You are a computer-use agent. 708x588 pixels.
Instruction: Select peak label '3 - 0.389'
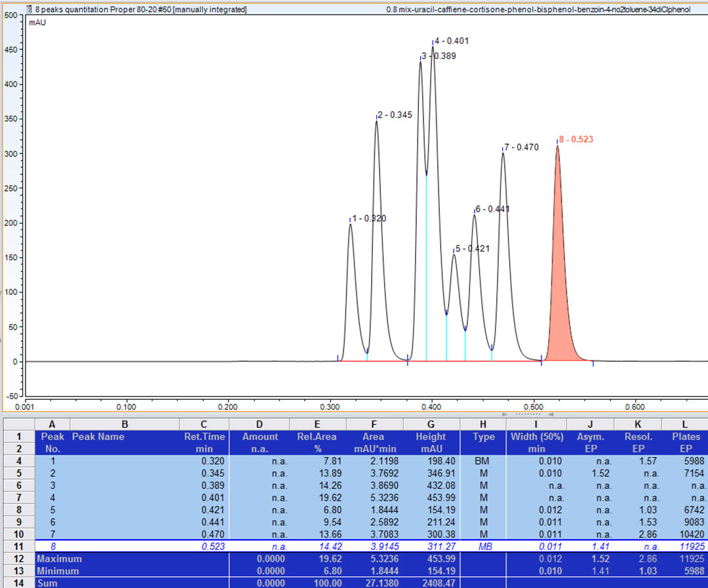(439, 56)
